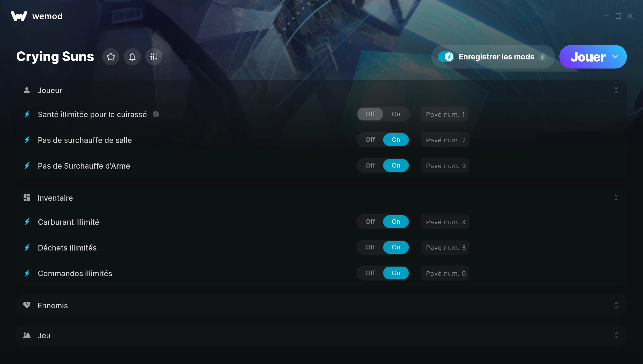The width and height of the screenshot is (643, 364).
Task: Open the sliders settings icon
Action: pos(154,57)
